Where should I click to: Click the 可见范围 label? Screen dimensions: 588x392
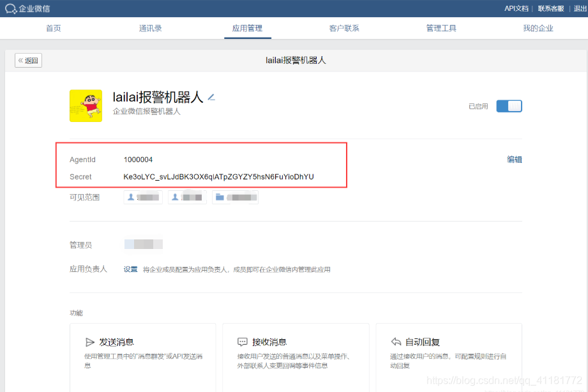click(x=84, y=197)
